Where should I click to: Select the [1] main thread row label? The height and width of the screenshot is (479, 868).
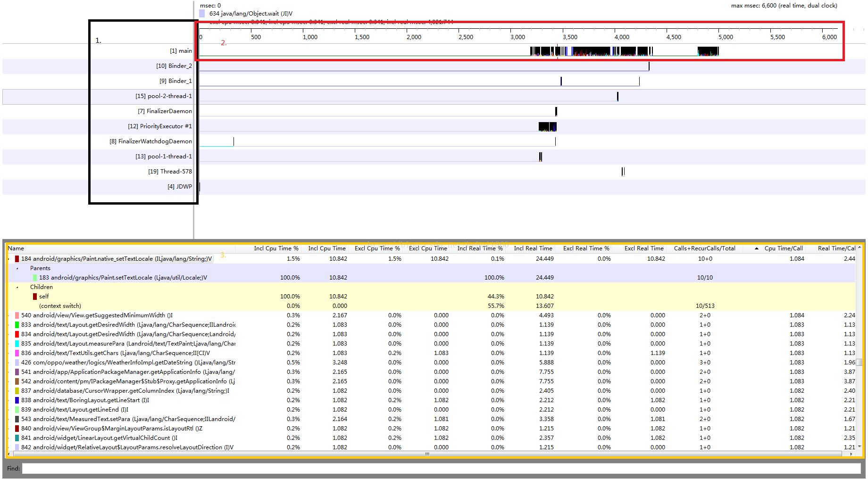(x=181, y=51)
